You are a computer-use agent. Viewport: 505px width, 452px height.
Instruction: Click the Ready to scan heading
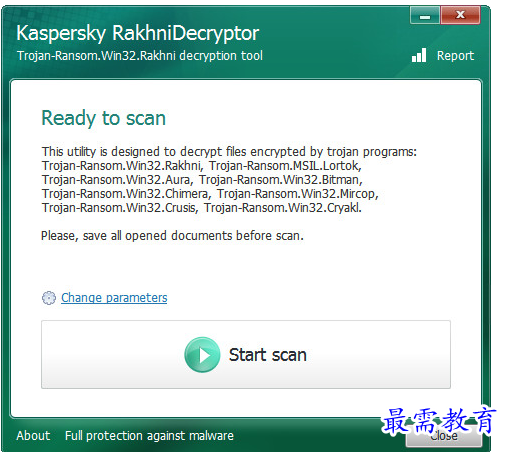coord(103,118)
